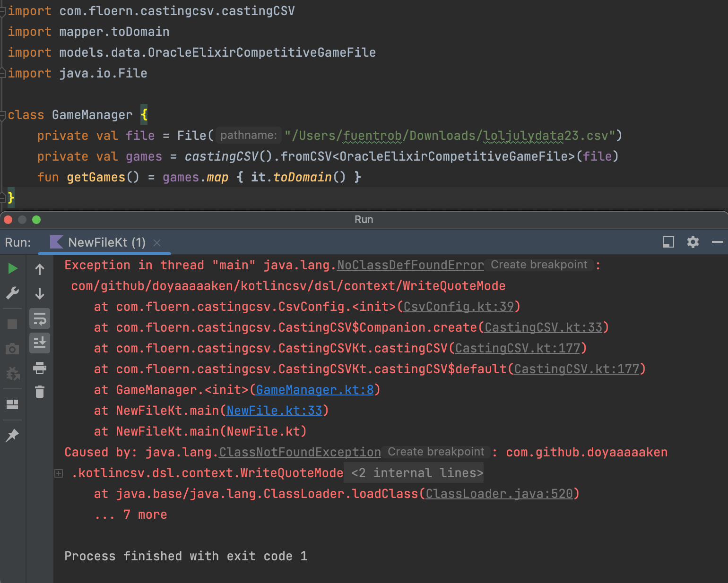Print the console output with the printer icon

click(x=40, y=368)
